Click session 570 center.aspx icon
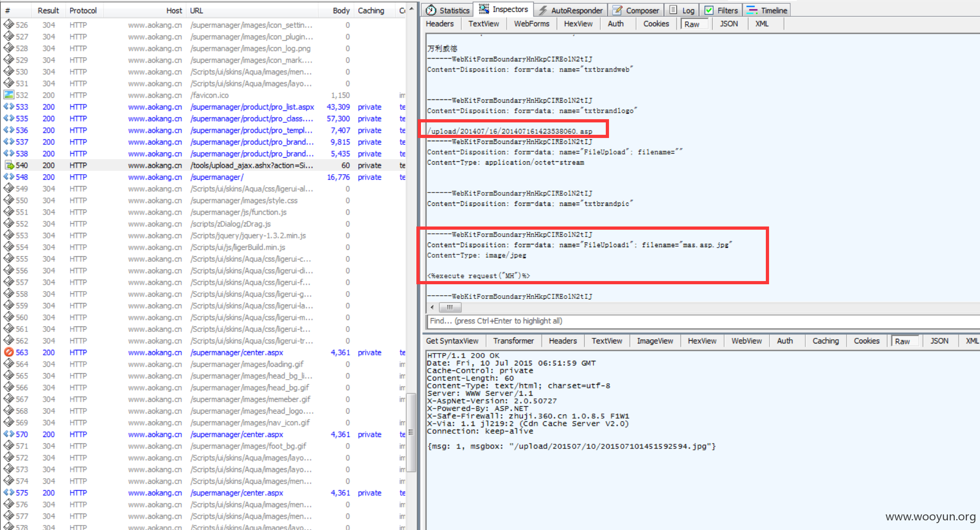 tap(9, 434)
